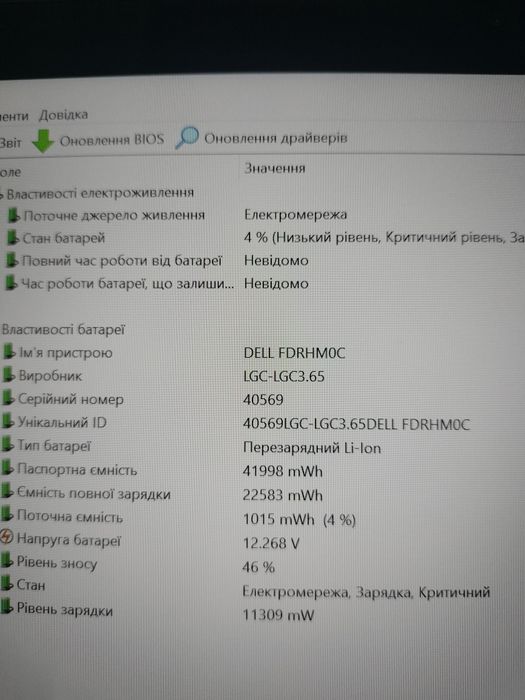Select Властивості електроживлення group header
The image size is (525, 700).
coord(100,193)
